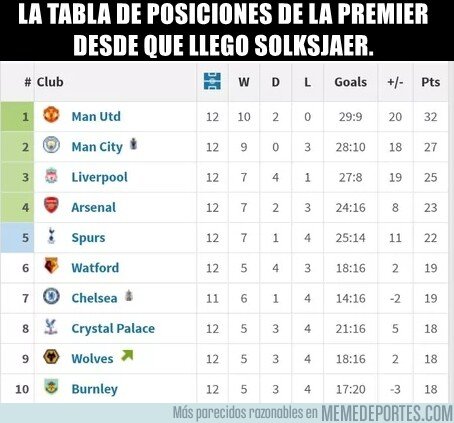Open the Burnley team link
454x423 pixels.
coord(95,389)
